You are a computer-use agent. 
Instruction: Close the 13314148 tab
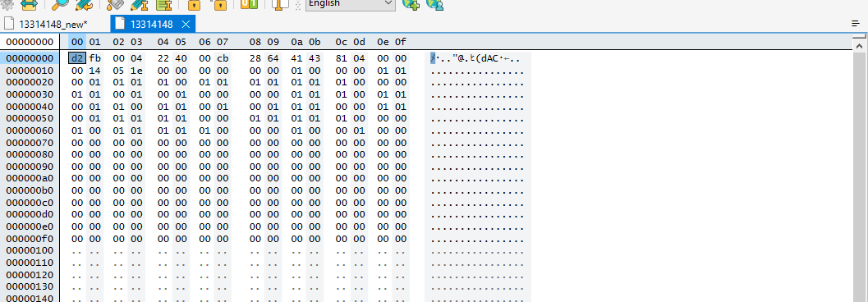(186, 25)
